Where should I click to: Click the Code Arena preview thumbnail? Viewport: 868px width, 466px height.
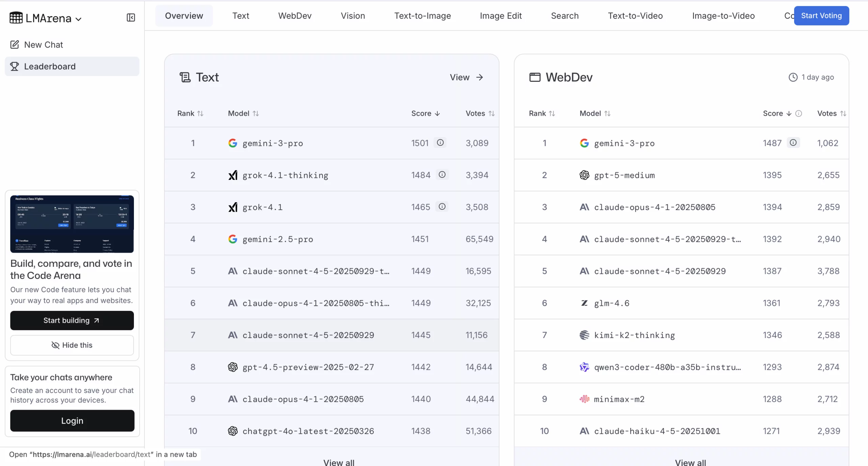pyautogui.click(x=72, y=224)
